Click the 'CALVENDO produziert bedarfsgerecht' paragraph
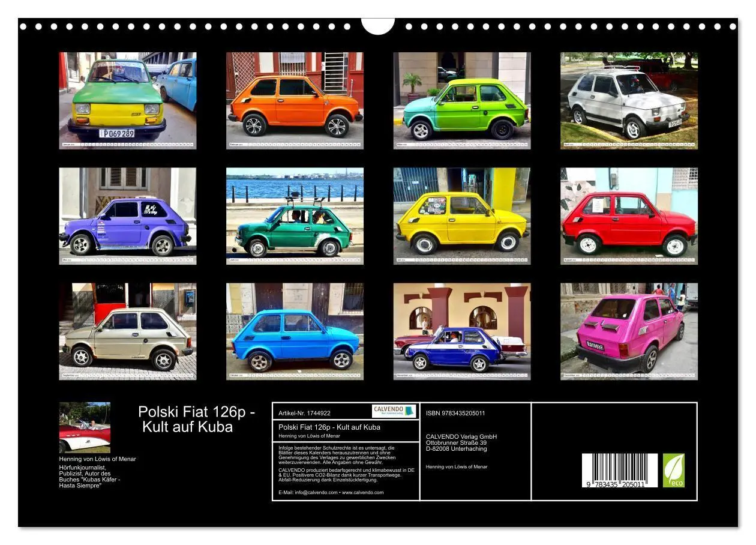 coord(346,475)
